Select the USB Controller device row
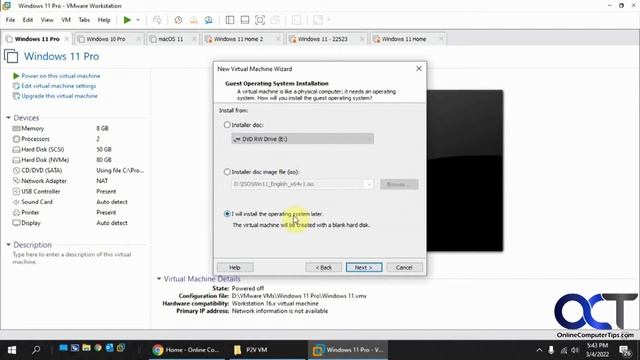This screenshot has width=640, height=360. (78, 191)
